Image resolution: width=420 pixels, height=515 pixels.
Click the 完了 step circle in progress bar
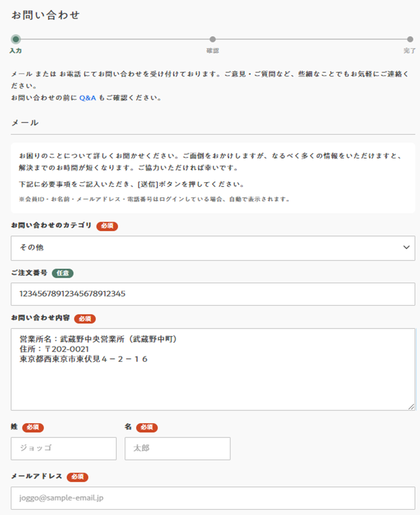(x=410, y=39)
